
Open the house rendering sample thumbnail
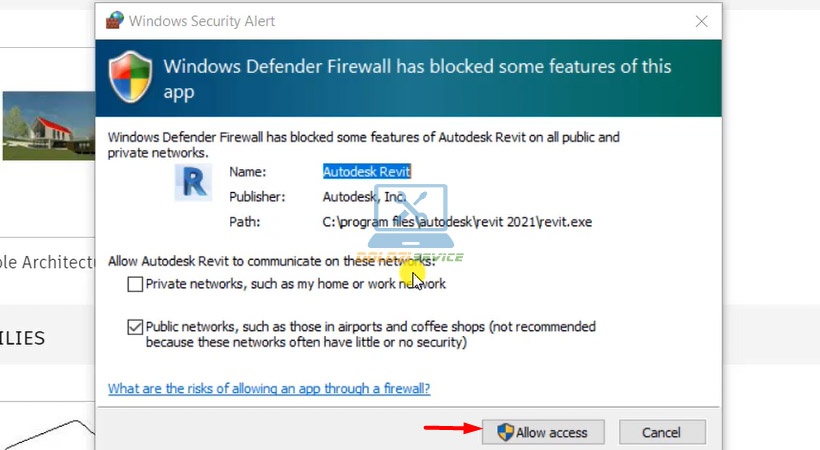tap(49, 126)
